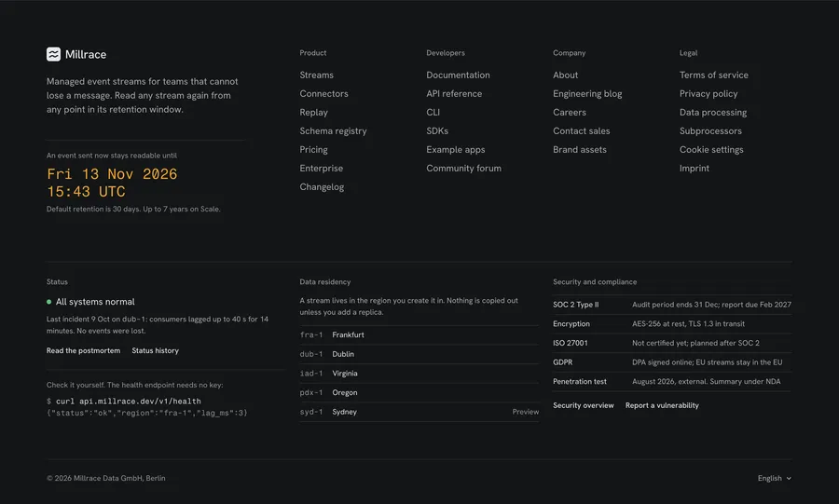Image resolution: width=839 pixels, height=504 pixels.
Task: Go to the Enterprise page
Action: pos(321,168)
